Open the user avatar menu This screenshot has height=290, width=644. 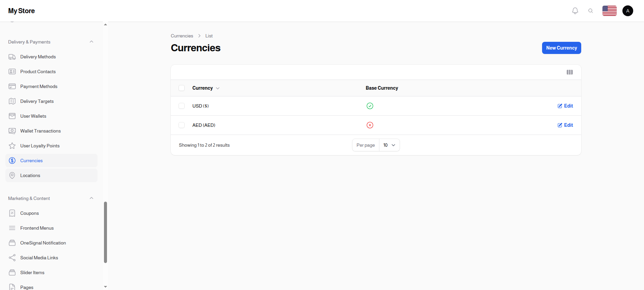click(627, 11)
